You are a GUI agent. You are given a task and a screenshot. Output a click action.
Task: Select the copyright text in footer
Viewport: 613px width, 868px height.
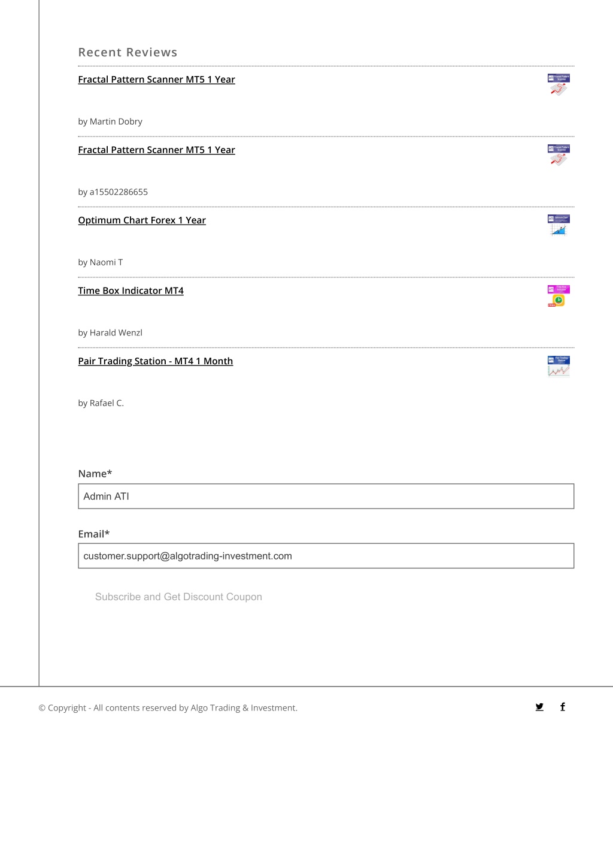[x=168, y=708]
